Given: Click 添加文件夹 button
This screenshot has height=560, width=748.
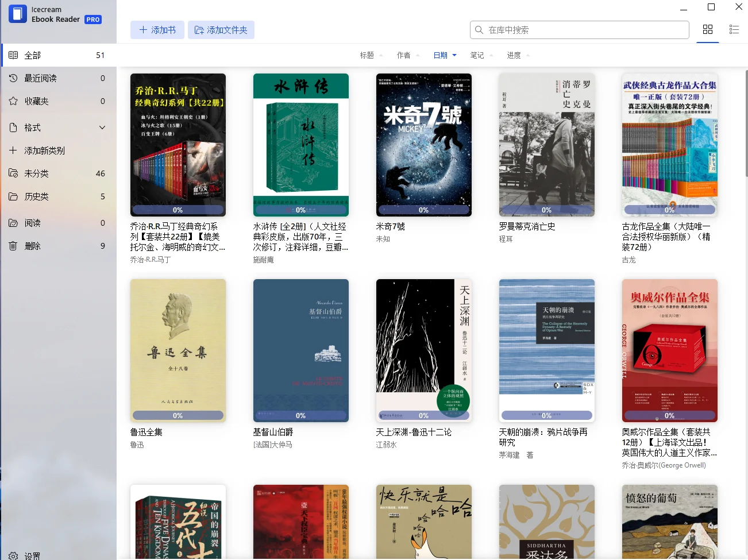Looking at the screenshot, I should [221, 30].
